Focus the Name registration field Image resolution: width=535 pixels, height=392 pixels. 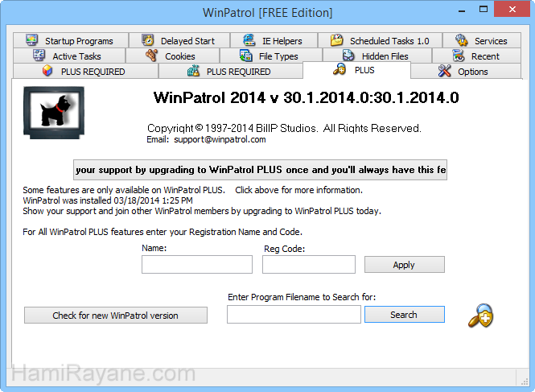(197, 265)
